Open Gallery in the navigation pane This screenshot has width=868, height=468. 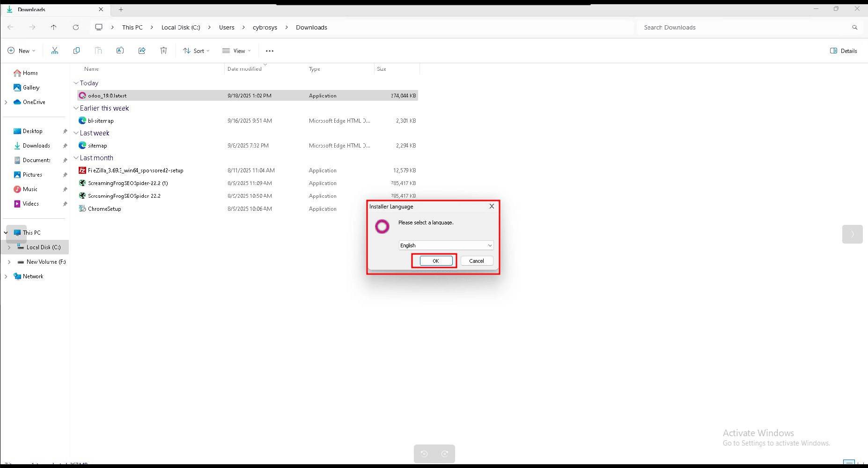click(27, 88)
